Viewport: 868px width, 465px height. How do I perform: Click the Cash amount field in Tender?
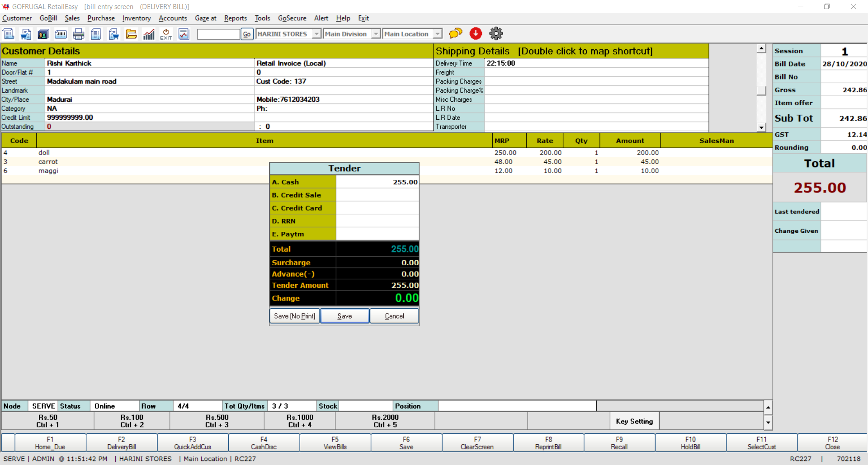pos(377,182)
